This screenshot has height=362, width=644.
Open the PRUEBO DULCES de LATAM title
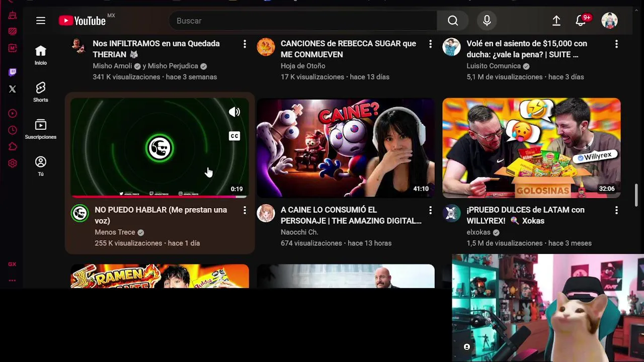coord(525,215)
